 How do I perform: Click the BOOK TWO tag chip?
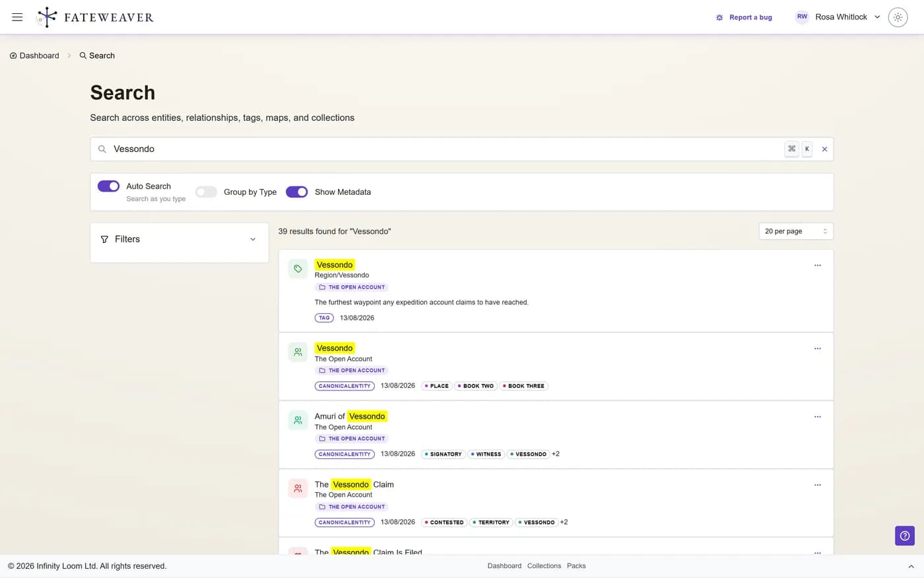point(476,386)
